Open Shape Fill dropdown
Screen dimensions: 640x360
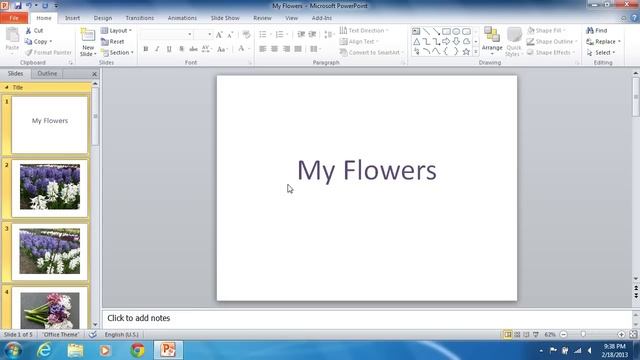click(546, 31)
